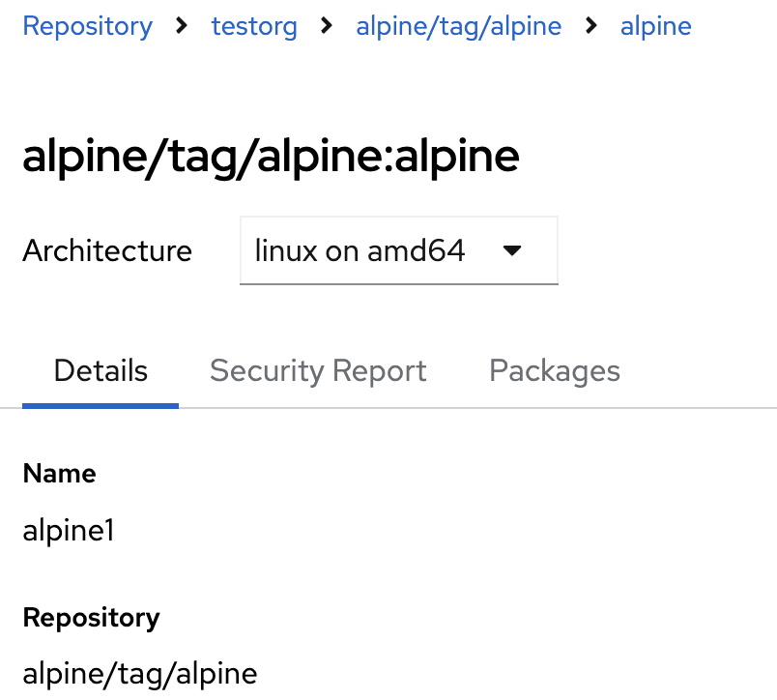Click the bold Repository field label
Viewport: 777px width, 700px height.
[x=91, y=617]
